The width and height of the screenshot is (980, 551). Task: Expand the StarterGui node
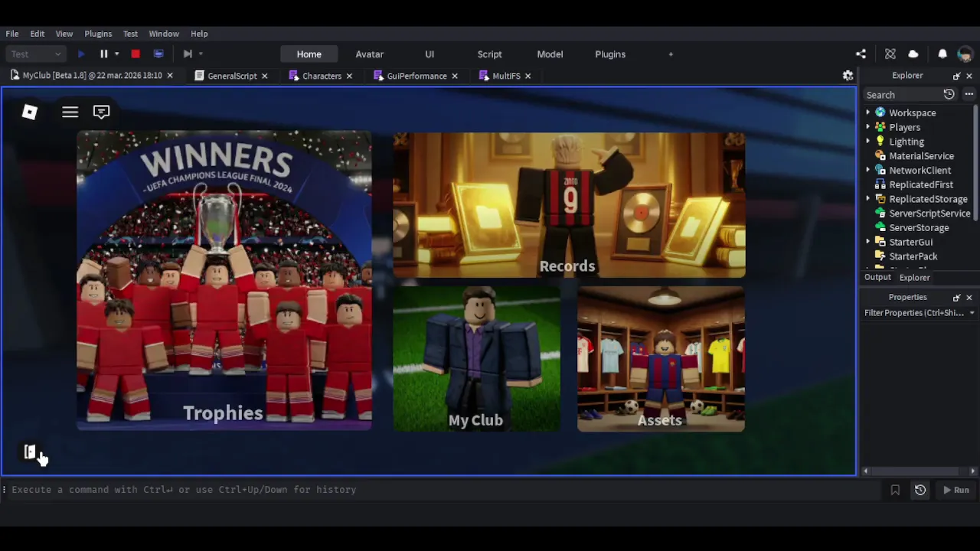pyautogui.click(x=868, y=243)
